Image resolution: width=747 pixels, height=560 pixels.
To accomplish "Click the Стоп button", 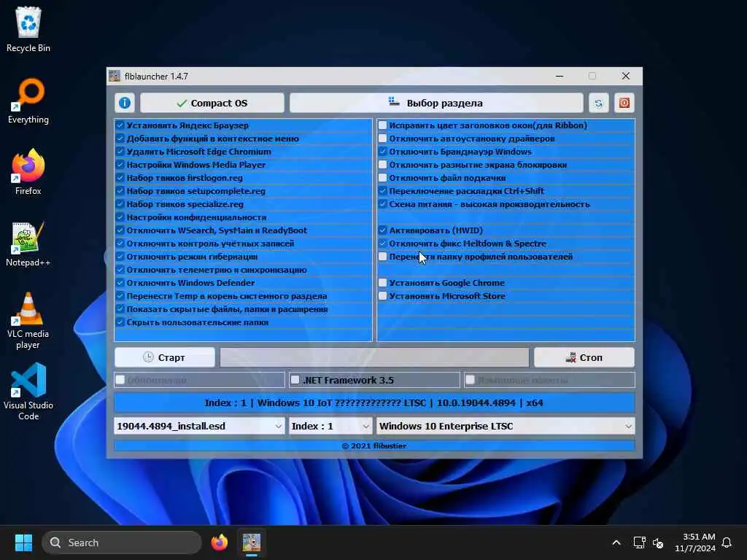I will (x=584, y=357).
